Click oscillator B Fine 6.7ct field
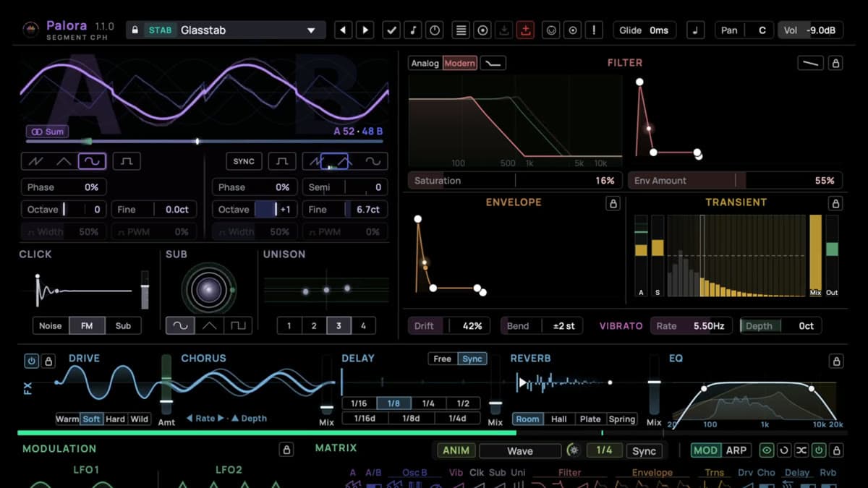 [344, 210]
